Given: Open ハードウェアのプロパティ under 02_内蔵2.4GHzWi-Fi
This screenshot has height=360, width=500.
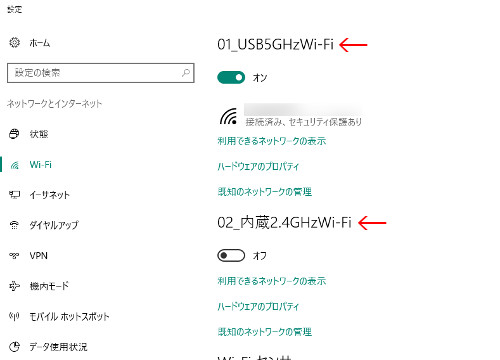Looking at the screenshot, I should pos(258,306).
